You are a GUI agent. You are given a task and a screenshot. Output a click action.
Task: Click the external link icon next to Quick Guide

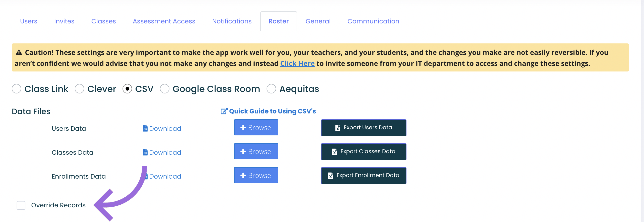click(x=224, y=111)
